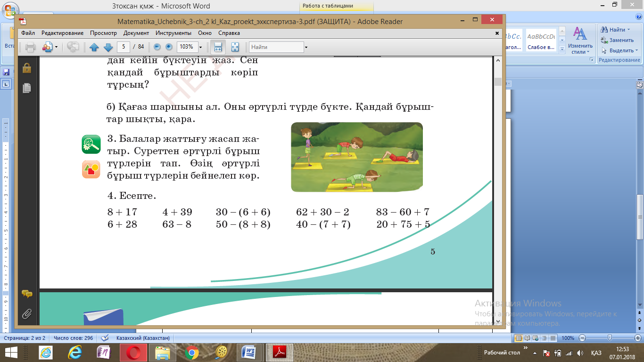Image resolution: width=644 pixels, height=362 pixels.
Task: Expand the Найти search options dropdown
Action: pyautogui.click(x=306, y=47)
